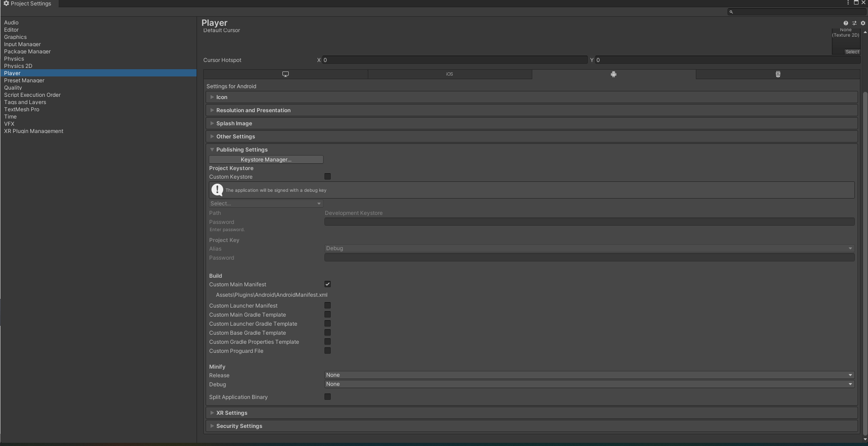The width and height of the screenshot is (868, 446).
Task: Open the Project Settings window kebab menu
Action: (848, 3)
